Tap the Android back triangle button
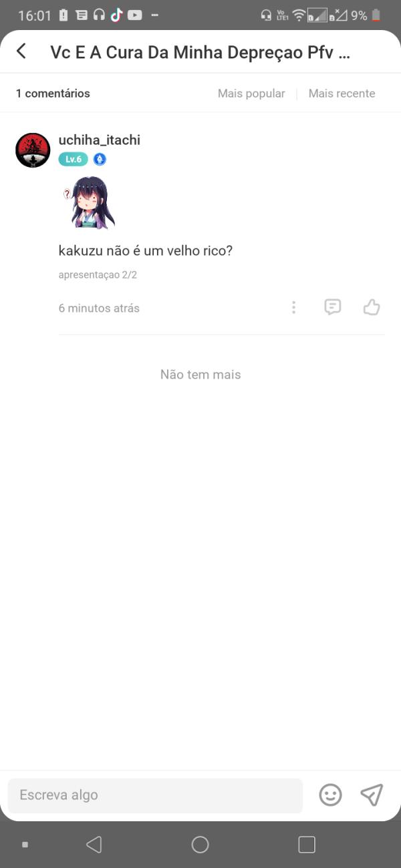Image resolution: width=401 pixels, height=868 pixels. click(x=94, y=845)
